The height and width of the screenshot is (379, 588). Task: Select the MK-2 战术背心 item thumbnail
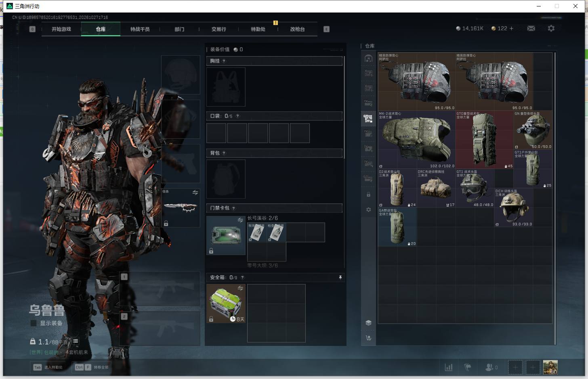[416, 140]
